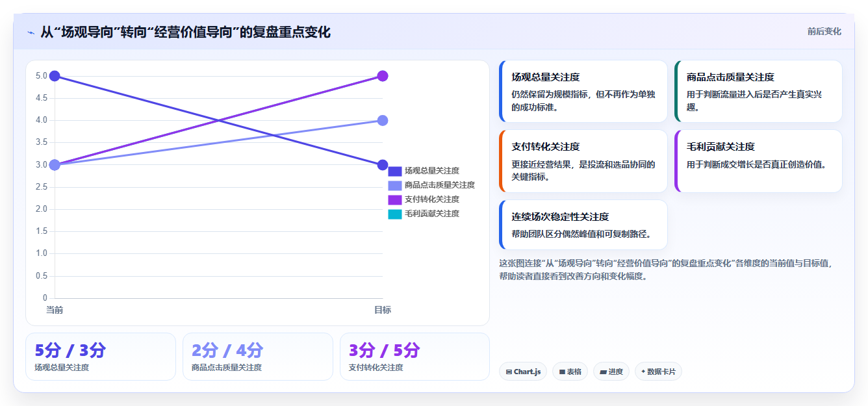Toggle 毛利贡献关注度 legend entry
The height and width of the screenshot is (406, 868).
coord(424,214)
